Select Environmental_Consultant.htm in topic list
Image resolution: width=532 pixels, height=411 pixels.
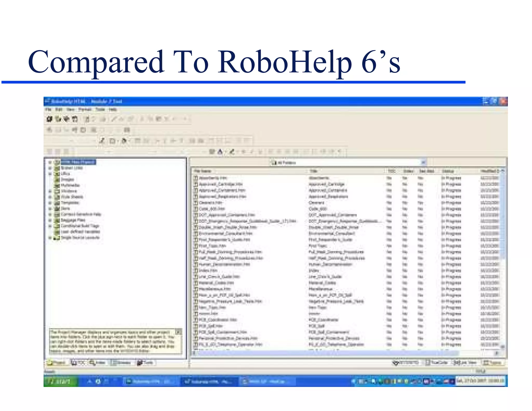click(x=225, y=234)
